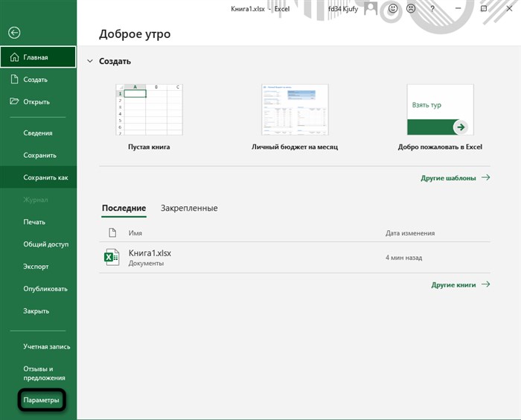The width and height of the screenshot is (521, 420).
Task: Open the Учетная запись page
Action: tap(38, 346)
